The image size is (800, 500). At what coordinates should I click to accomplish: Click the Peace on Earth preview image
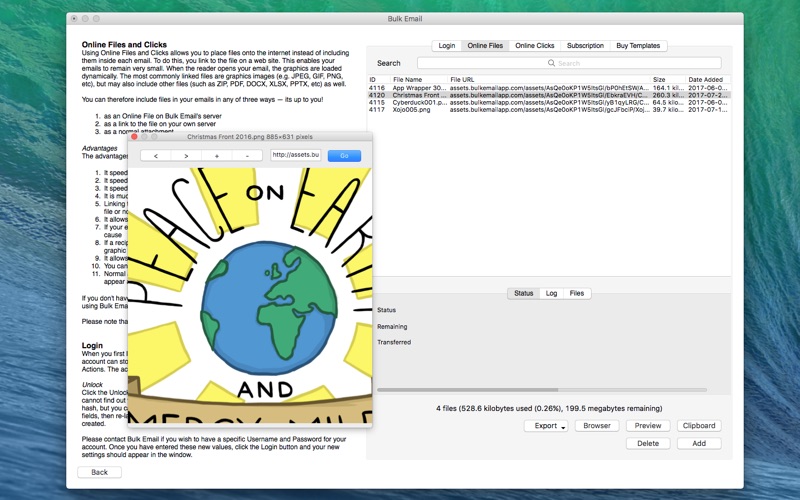pos(250,295)
